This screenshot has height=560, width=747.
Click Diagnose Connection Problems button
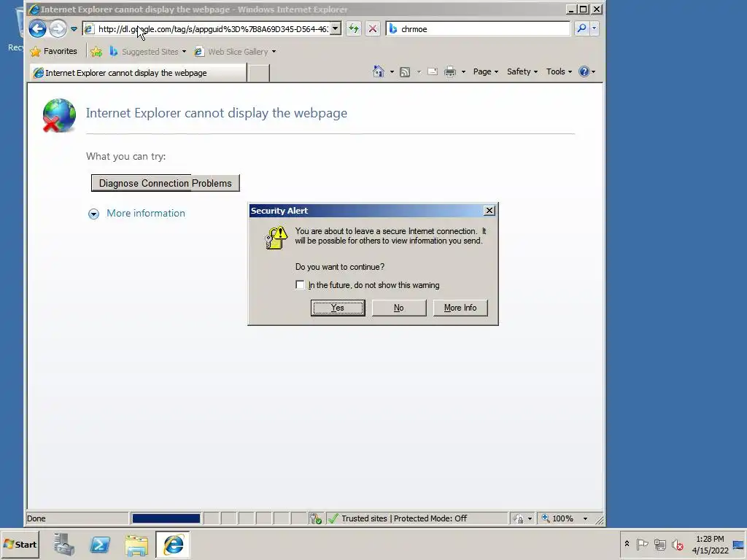166,183
